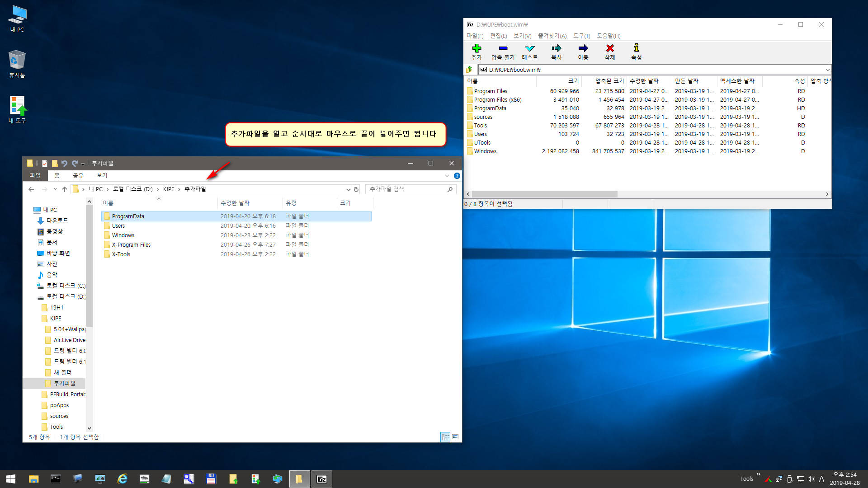Click 로컬 디스크 (D:) in breadcrumb
The height and width of the screenshot is (488, 868).
coord(132,189)
